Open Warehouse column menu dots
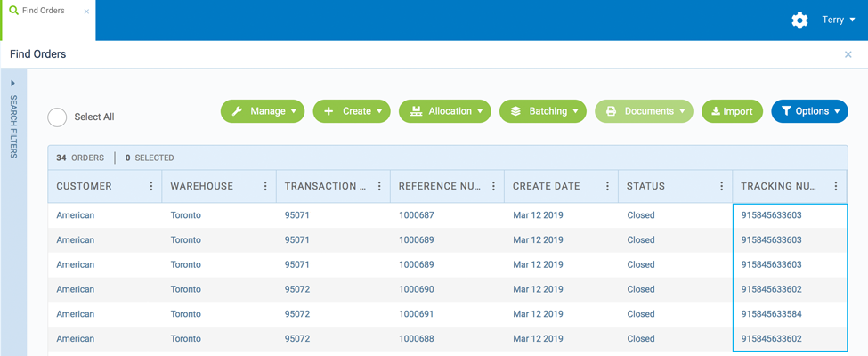 pos(265,187)
